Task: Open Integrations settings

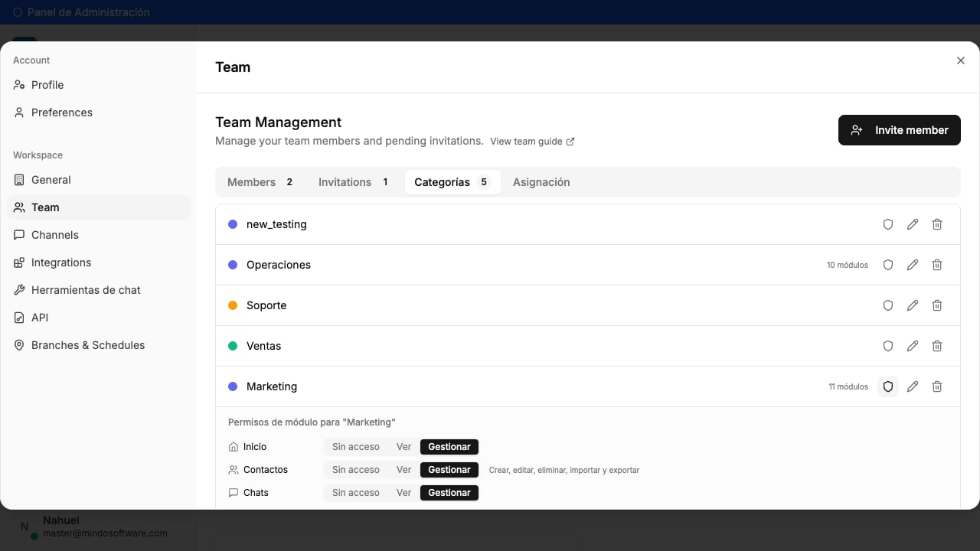Action: point(99,262)
